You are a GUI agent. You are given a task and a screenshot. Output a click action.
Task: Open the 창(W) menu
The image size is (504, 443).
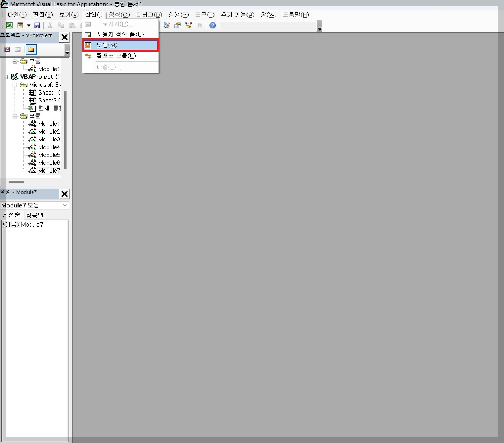point(269,15)
